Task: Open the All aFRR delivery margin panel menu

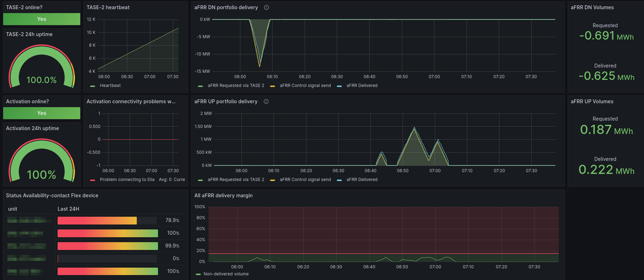Action: click(223, 196)
